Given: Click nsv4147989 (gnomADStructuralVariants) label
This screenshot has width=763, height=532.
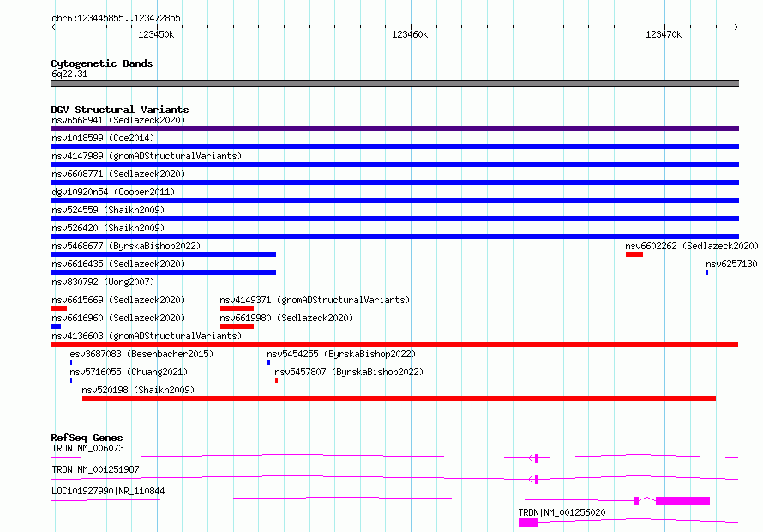Looking at the screenshot, I should click(x=147, y=156).
